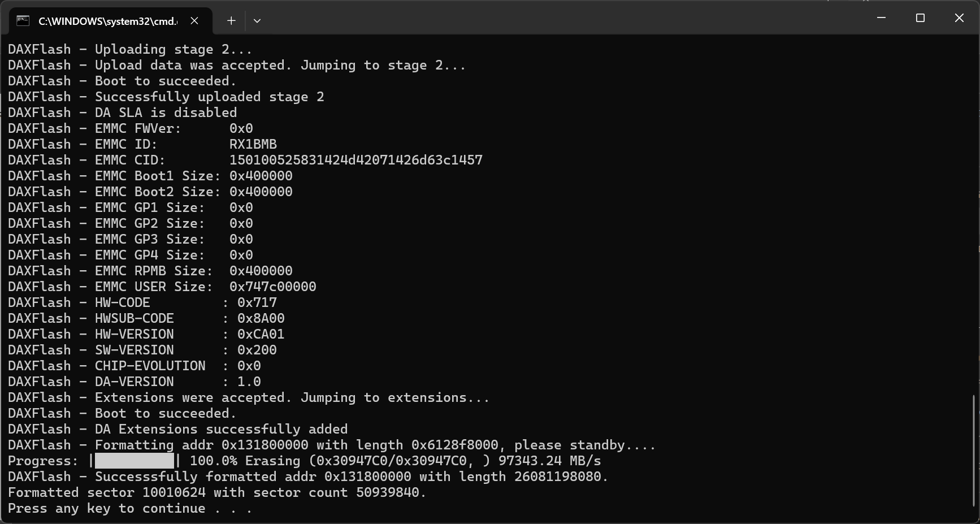Image resolution: width=980 pixels, height=524 pixels.
Task: Click the cmd icon in the tab
Action: click(23, 21)
